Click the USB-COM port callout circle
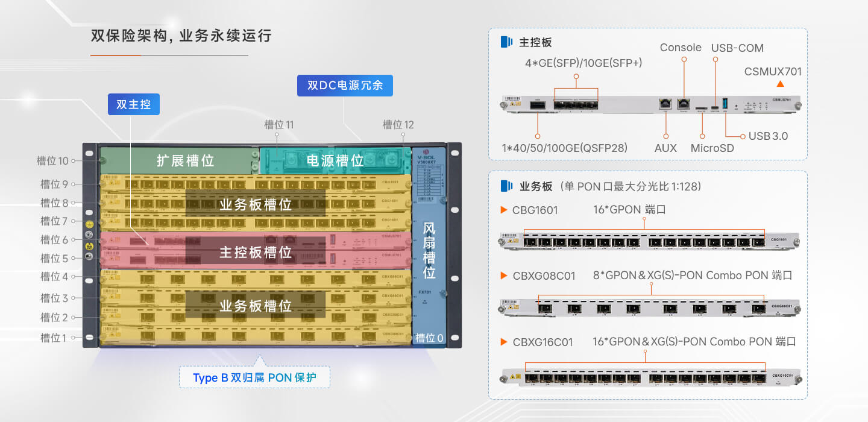The width and height of the screenshot is (868, 422). 715,59
